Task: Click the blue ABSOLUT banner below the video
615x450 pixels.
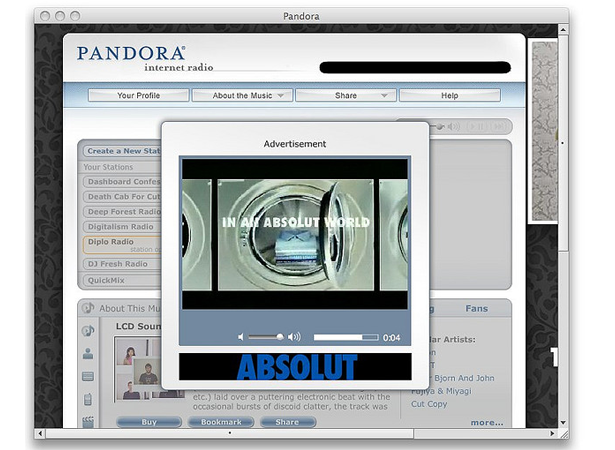Action: coord(295,366)
